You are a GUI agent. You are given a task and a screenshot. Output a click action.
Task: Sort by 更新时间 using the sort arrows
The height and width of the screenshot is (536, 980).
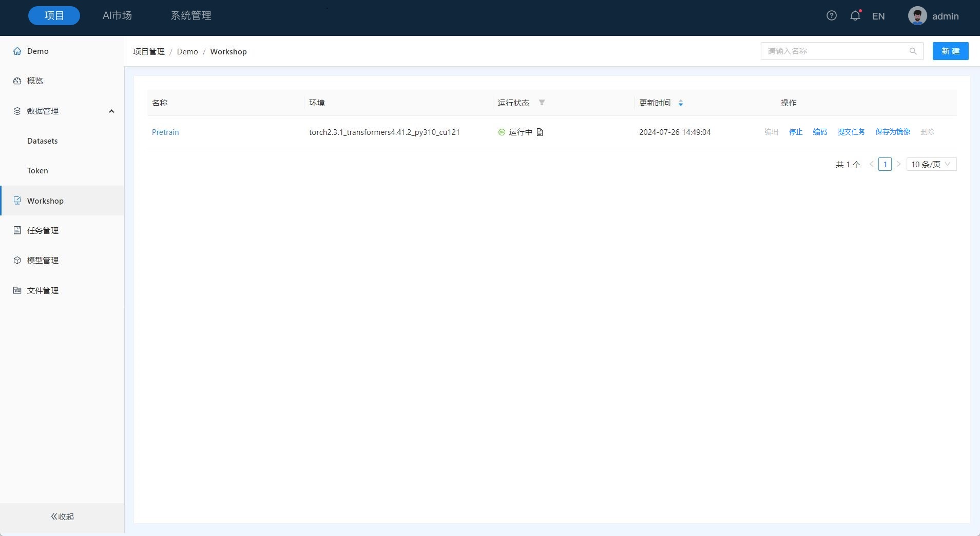[x=681, y=103]
